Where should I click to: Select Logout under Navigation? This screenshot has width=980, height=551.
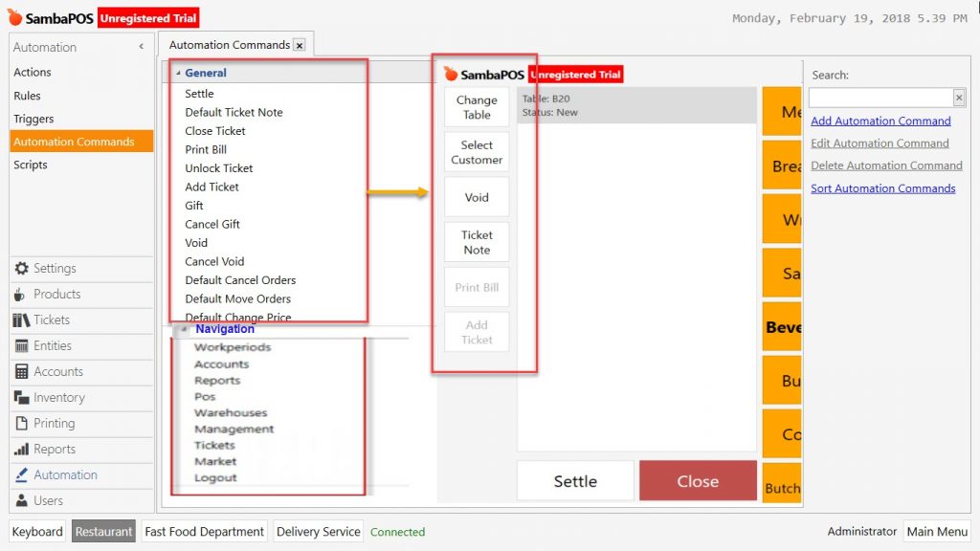click(x=215, y=478)
